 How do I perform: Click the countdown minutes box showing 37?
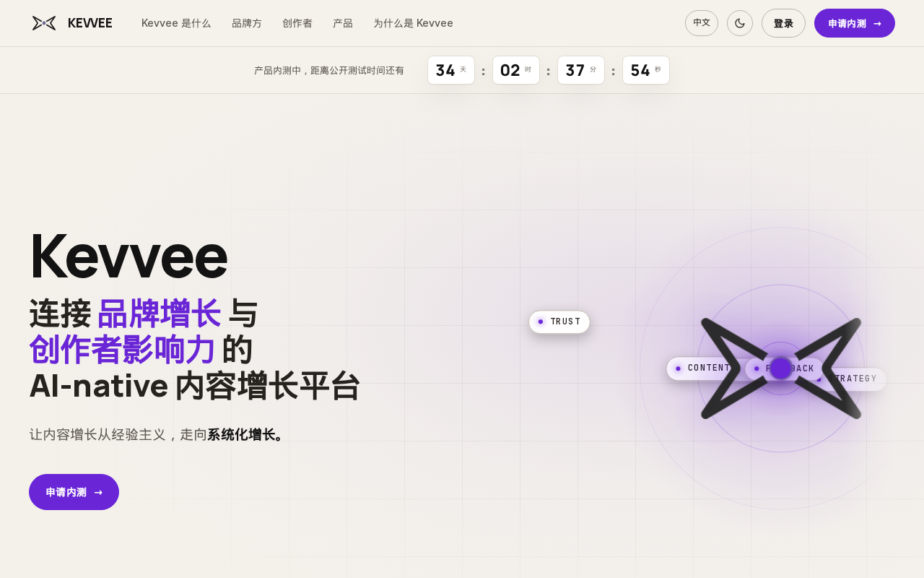[581, 70]
